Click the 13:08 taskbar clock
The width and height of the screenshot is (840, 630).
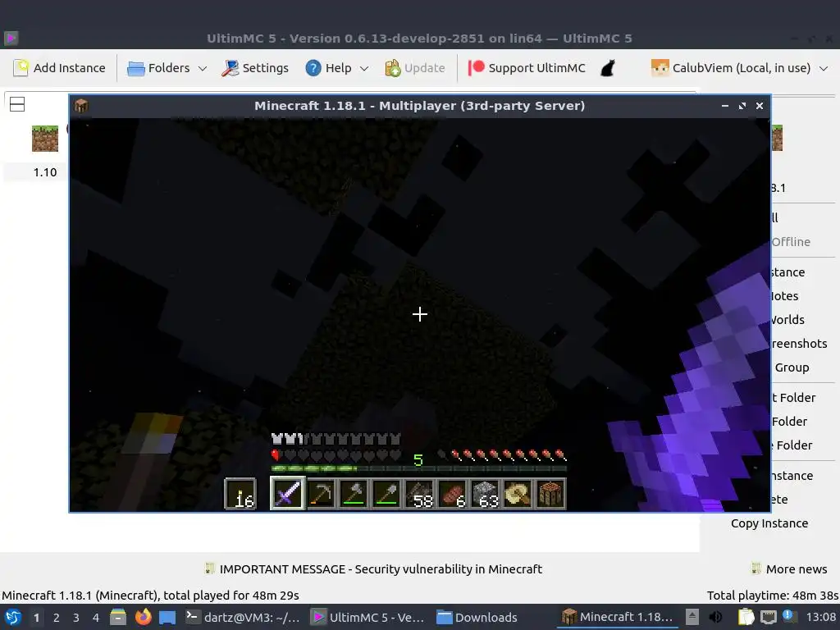[x=820, y=617]
